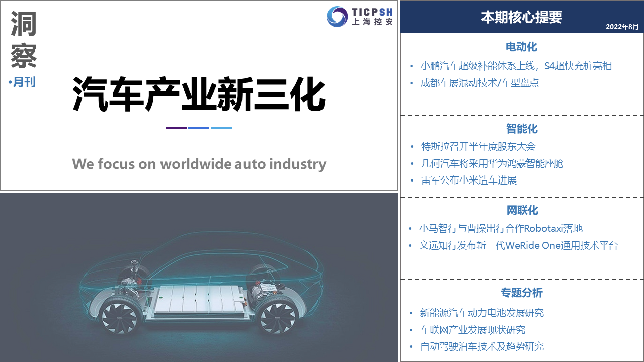The width and height of the screenshot is (644, 362).
Task: Click the light blue underline bar
Action: coord(221,128)
